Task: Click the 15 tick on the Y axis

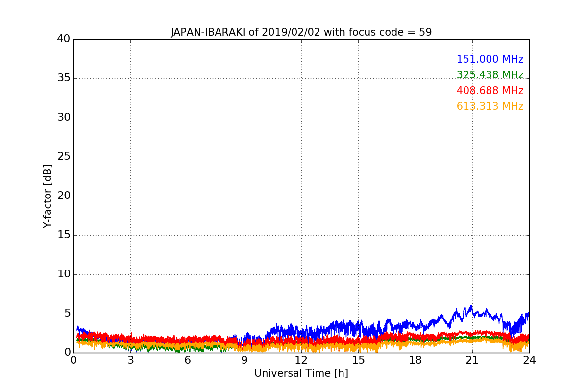Action: 64,235
